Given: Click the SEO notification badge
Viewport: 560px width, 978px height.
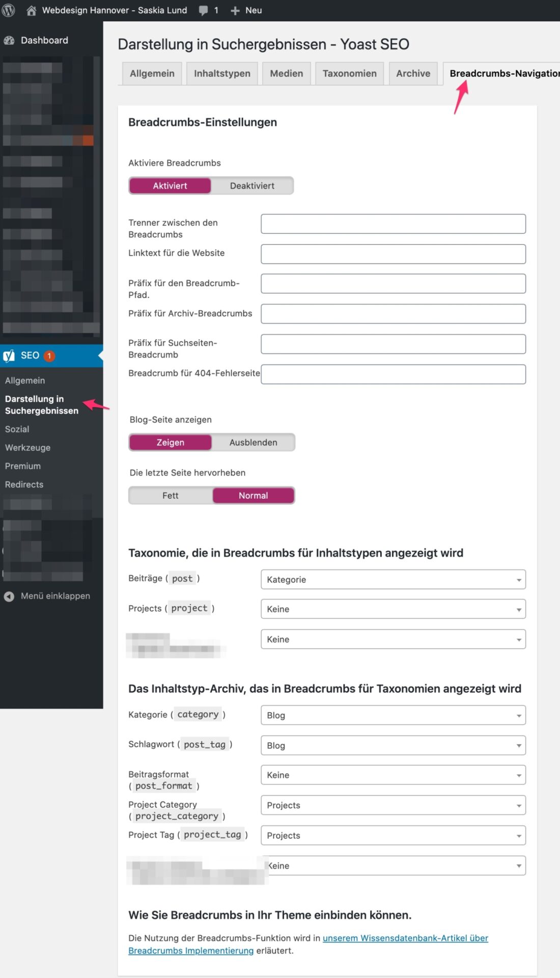Looking at the screenshot, I should coord(49,356).
